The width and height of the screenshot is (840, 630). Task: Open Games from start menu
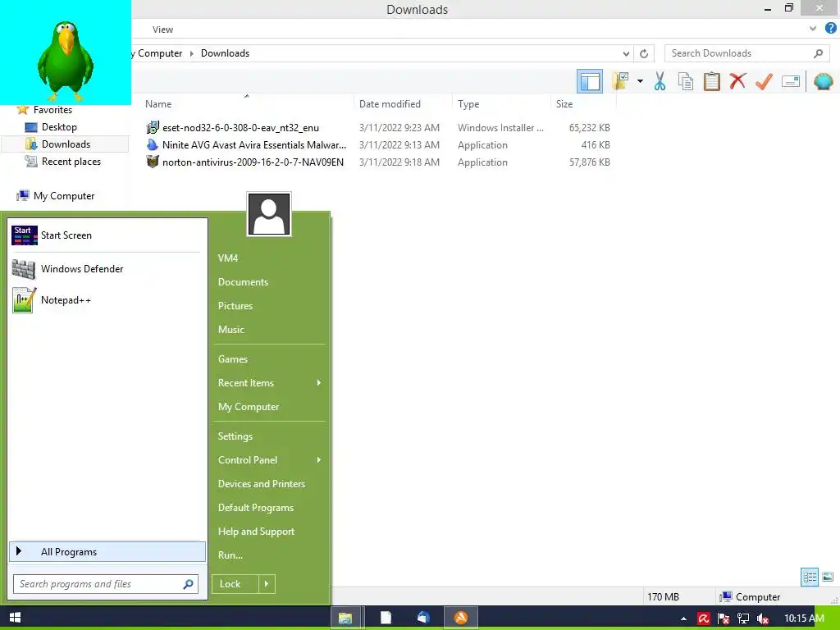click(x=232, y=359)
